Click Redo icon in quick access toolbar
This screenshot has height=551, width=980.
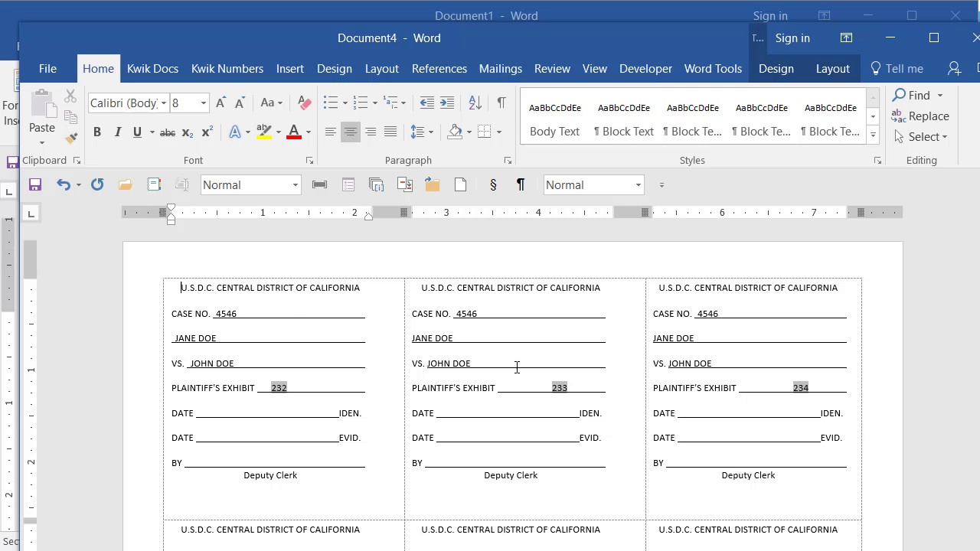coord(97,184)
